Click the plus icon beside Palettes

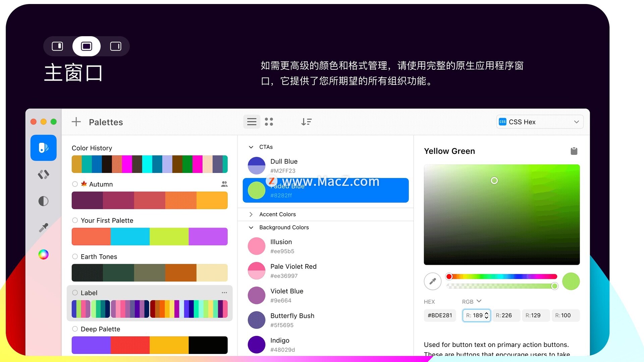click(76, 122)
